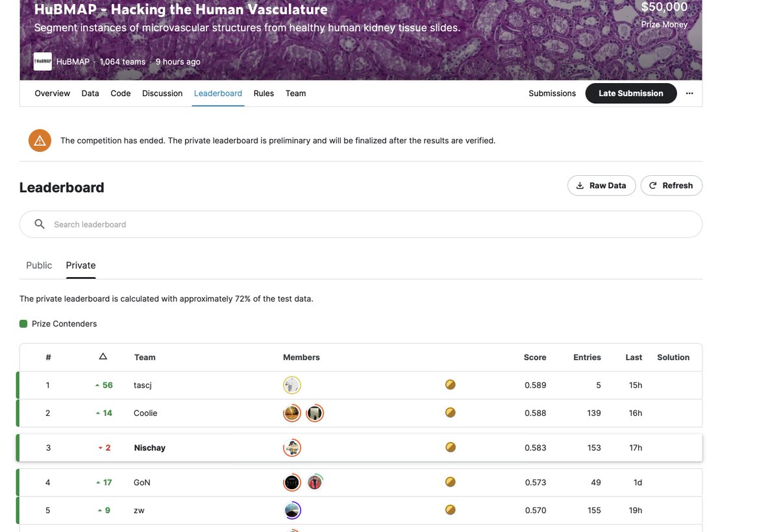Open the Coolie team name
Image resolution: width=779 pixels, height=532 pixels.
coord(145,413)
